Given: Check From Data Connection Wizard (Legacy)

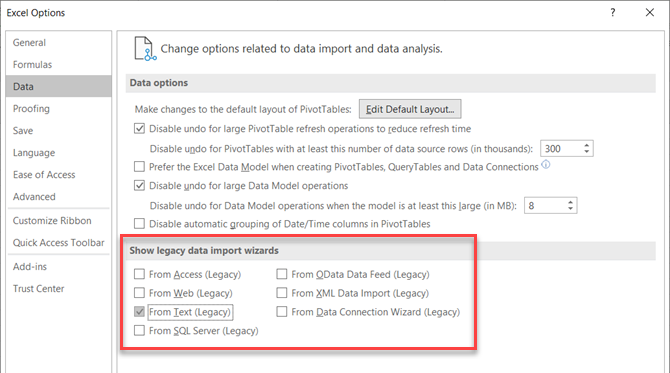Looking at the screenshot, I should pos(282,311).
